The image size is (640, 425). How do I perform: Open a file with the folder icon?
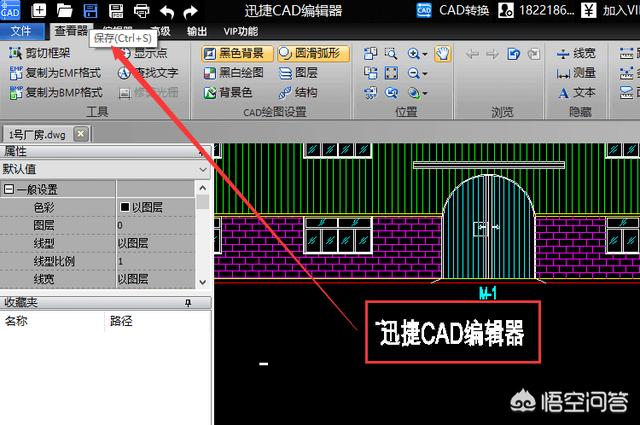[64, 10]
